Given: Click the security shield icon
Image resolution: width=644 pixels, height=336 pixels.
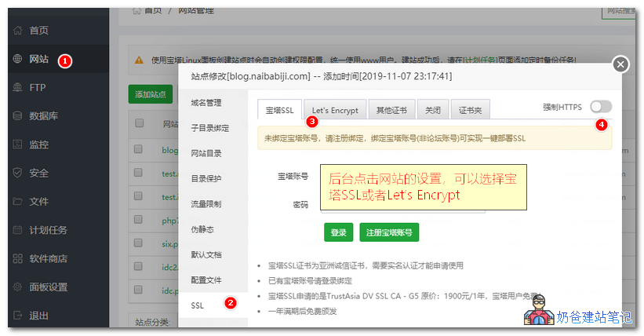Looking at the screenshot, I should pos(16,173).
